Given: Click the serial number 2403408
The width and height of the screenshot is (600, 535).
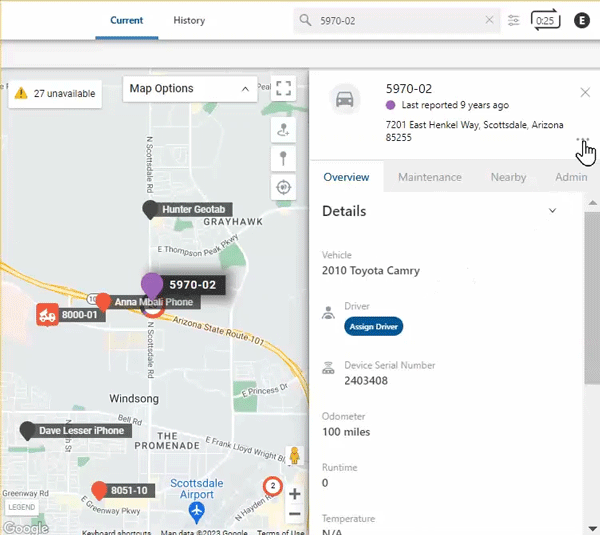Looking at the screenshot, I should pyautogui.click(x=366, y=381).
